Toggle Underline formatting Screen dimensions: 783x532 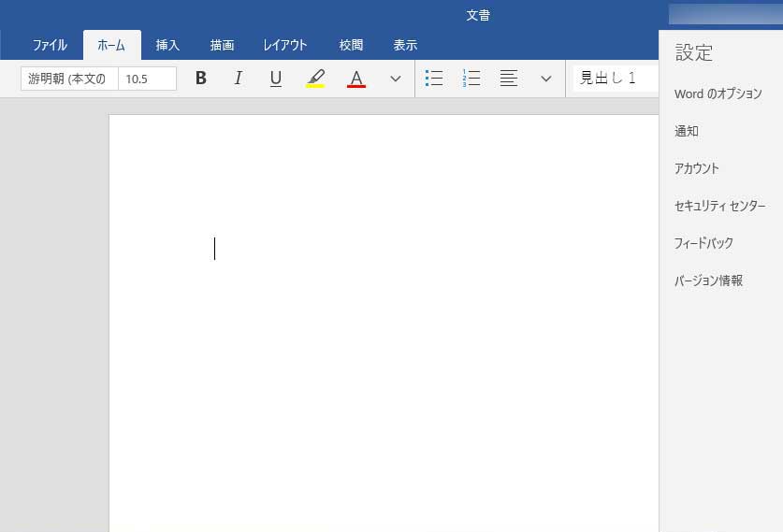275,79
